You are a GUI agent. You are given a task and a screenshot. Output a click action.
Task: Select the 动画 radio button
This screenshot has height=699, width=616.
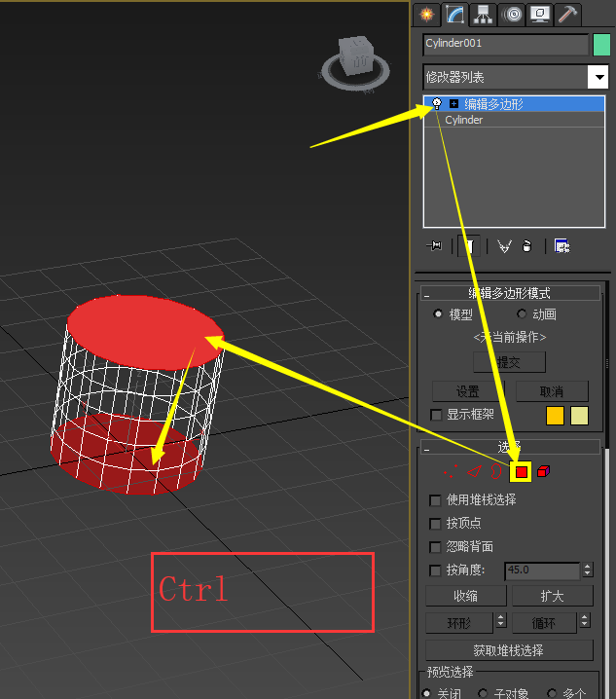(x=522, y=314)
